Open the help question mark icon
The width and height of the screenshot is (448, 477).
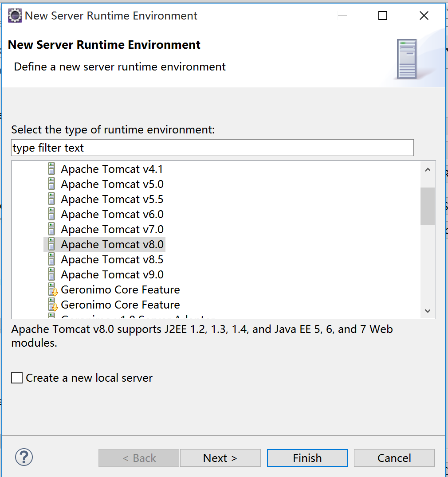click(x=24, y=457)
